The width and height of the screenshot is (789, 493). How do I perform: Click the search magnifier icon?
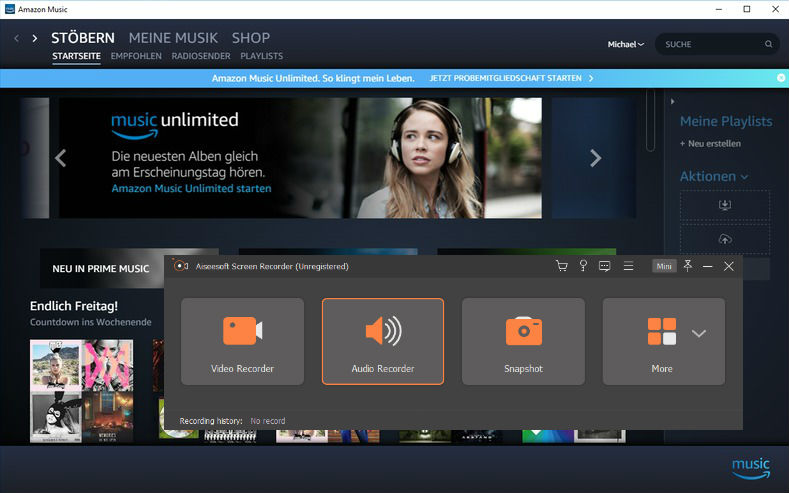768,44
